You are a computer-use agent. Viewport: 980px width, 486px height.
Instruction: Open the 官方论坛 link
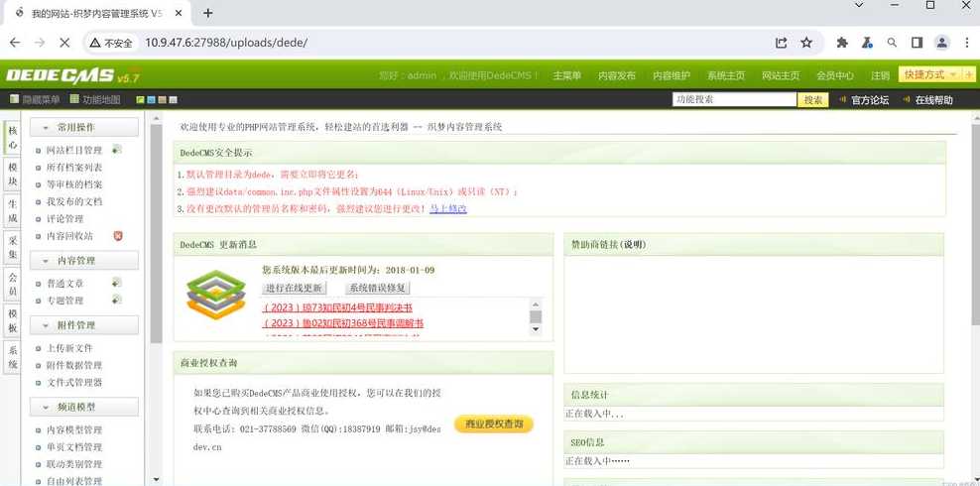coord(869,100)
